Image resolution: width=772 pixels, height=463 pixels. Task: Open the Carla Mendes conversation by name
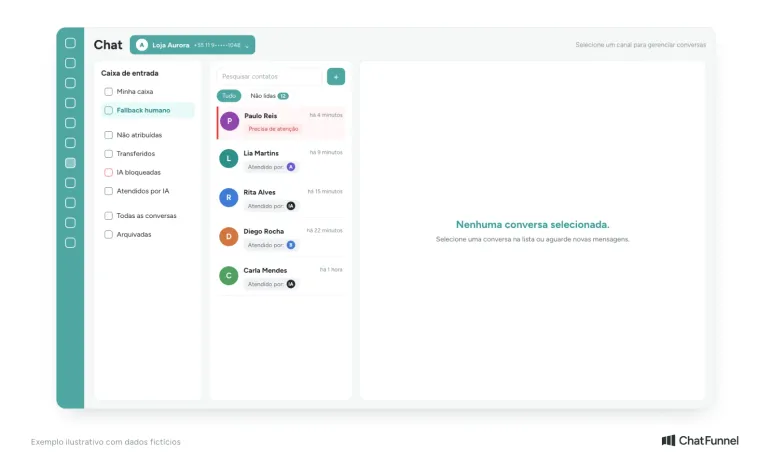pos(265,270)
